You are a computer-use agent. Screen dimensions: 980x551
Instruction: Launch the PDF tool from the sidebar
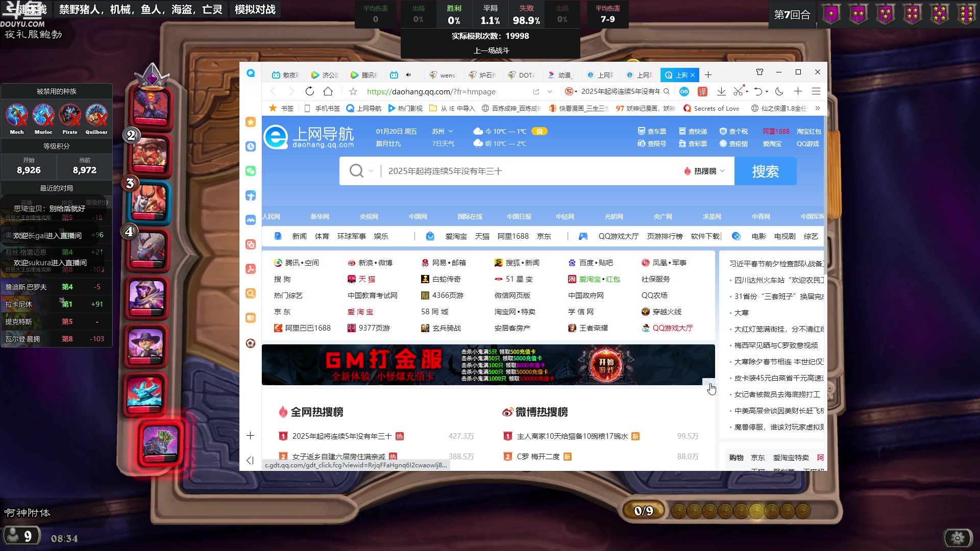[x=250, y=269]
